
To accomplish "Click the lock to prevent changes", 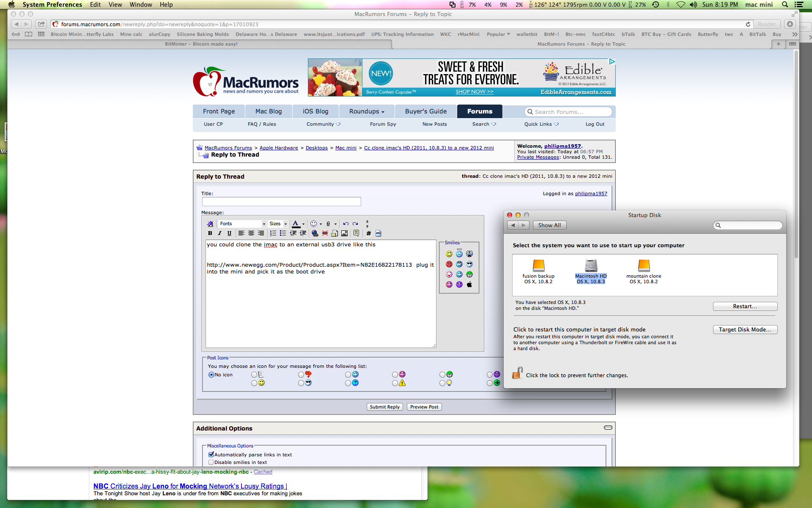I will point(517,373).
